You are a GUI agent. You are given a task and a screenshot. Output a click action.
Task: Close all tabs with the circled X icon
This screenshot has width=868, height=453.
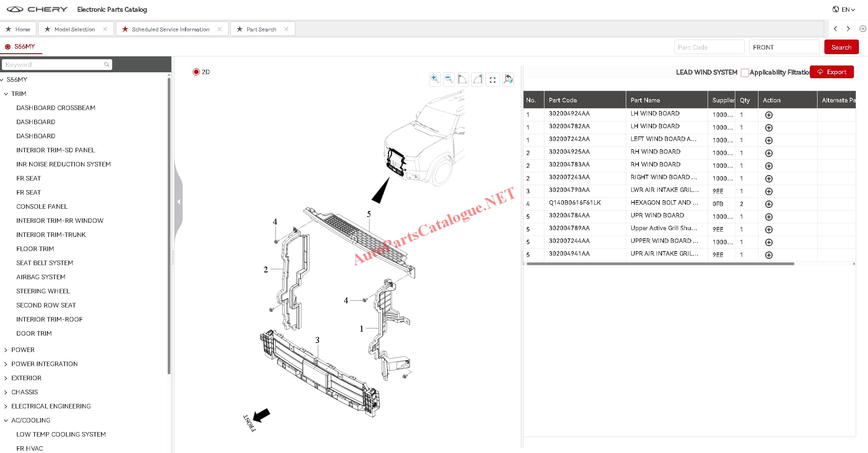pyautogui.click(x=863, y=29)
